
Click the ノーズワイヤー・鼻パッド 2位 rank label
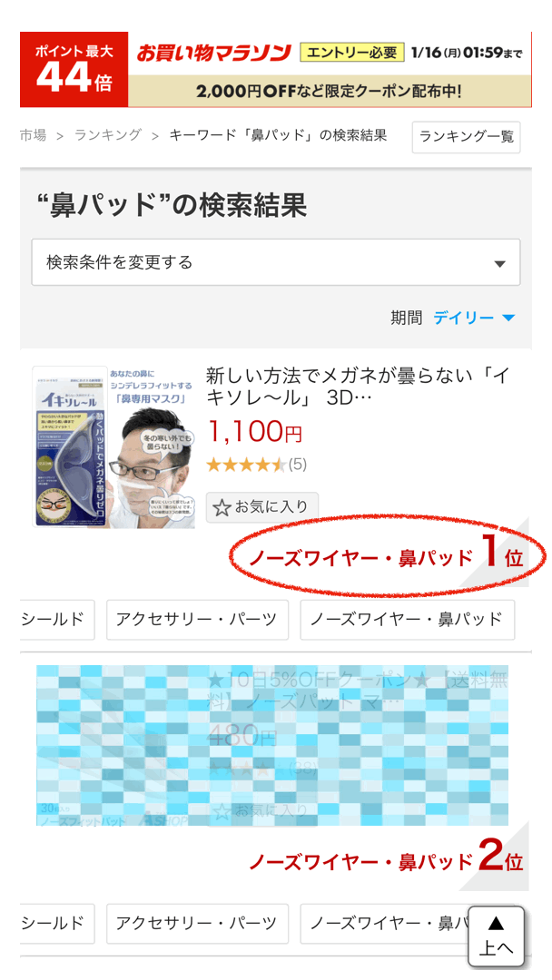coord(387,860)
